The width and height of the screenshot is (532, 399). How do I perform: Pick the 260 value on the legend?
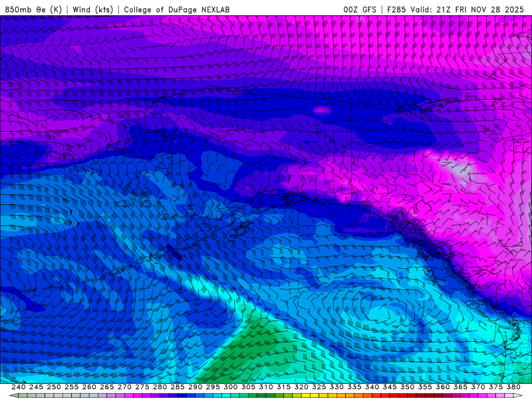tap(89, 387)
